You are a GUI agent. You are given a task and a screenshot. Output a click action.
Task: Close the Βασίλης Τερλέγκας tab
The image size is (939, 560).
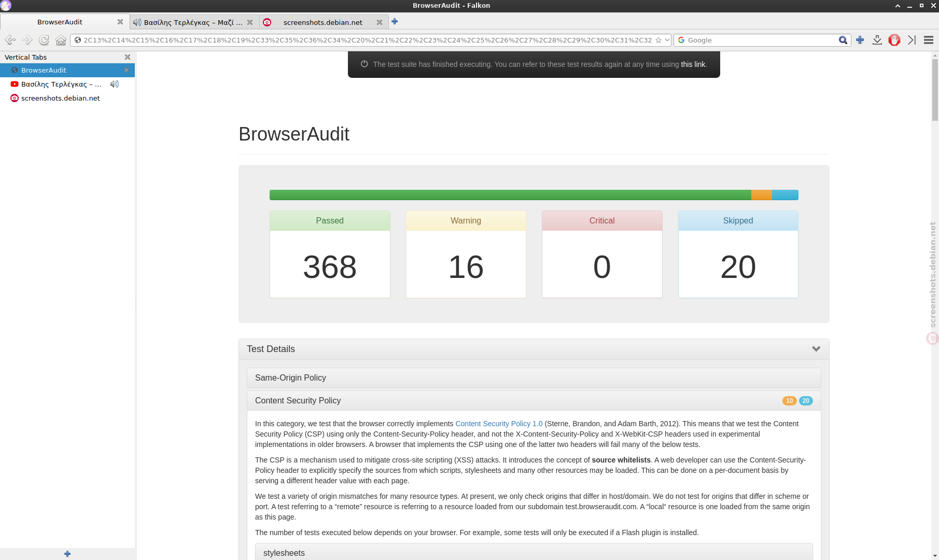(x=250, y=22)
